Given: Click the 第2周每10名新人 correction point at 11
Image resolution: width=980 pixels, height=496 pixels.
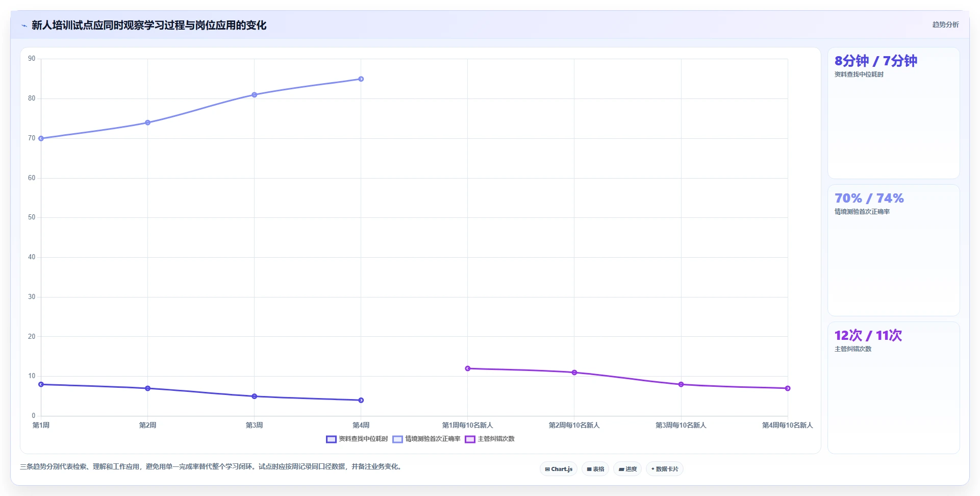Looking at the screenshot, I should [574, 373].
